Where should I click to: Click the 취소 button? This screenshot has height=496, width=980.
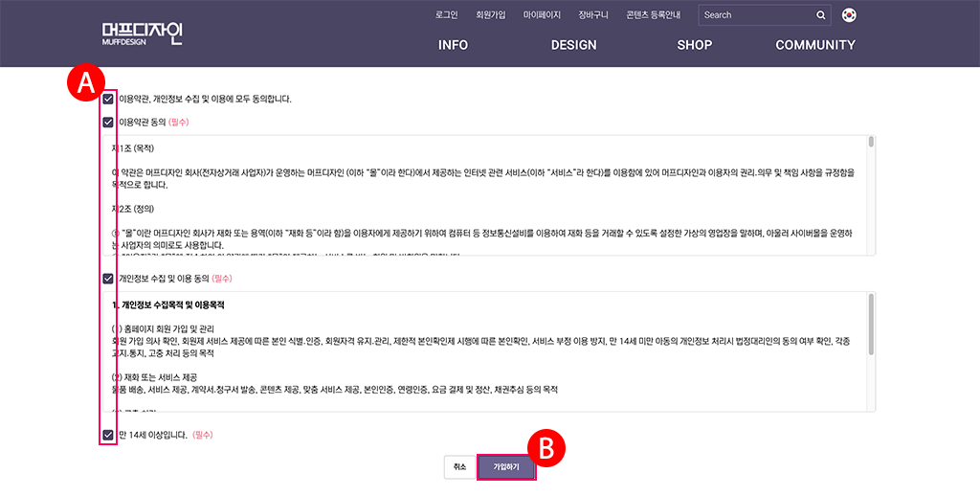(x=460, y=467)
